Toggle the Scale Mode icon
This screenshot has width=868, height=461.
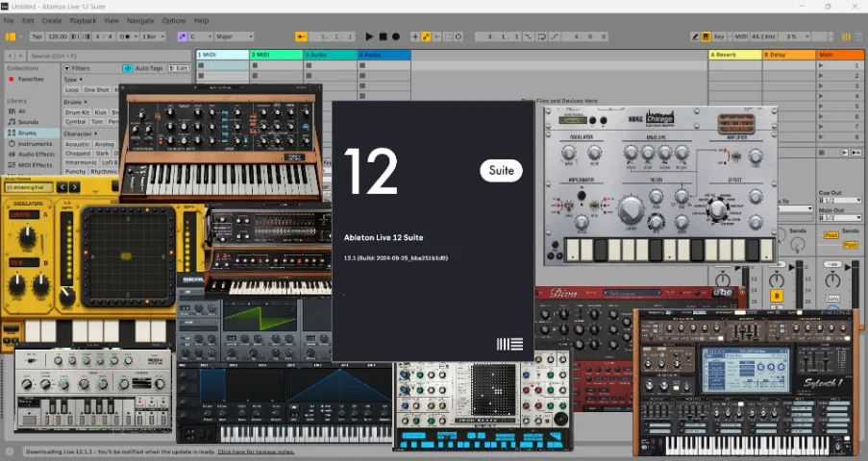coord(182,36)
